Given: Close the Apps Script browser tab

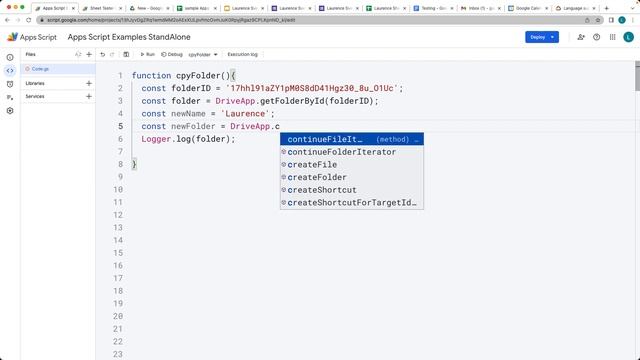Looking at the screenshot, I should [x=73, y=8].
